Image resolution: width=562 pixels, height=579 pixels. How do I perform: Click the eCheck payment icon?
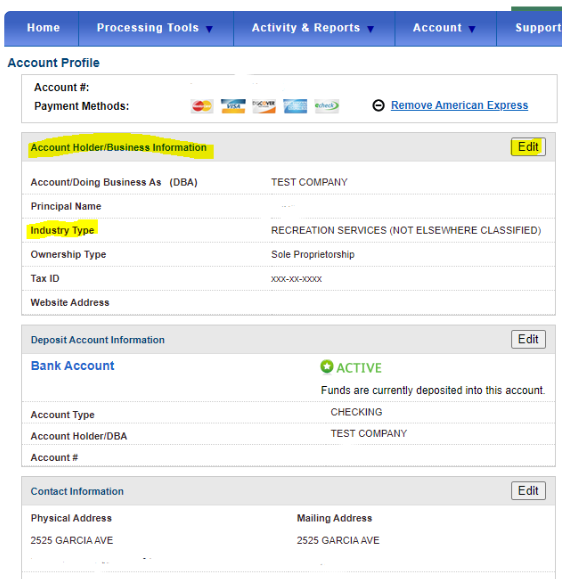tap(326, 106)
